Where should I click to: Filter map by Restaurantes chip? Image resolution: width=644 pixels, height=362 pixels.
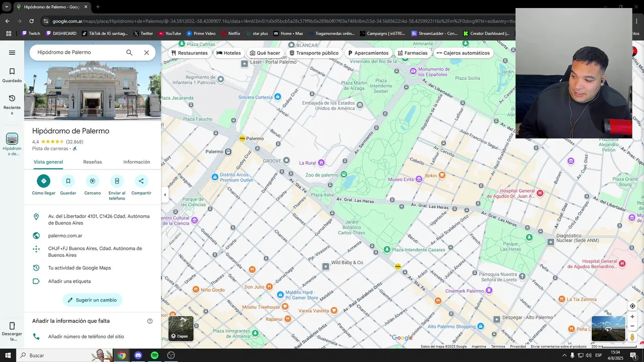(x=189, y=53)
